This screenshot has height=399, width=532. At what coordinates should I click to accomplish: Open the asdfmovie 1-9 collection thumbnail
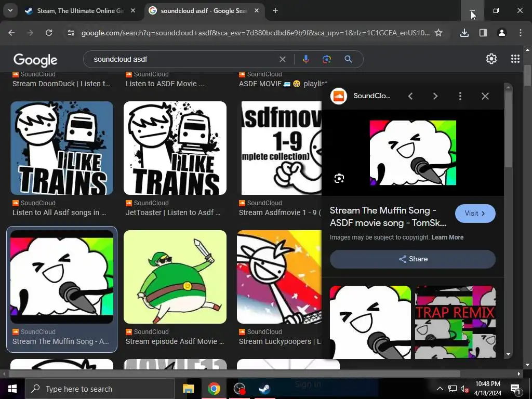click(281, 148)
